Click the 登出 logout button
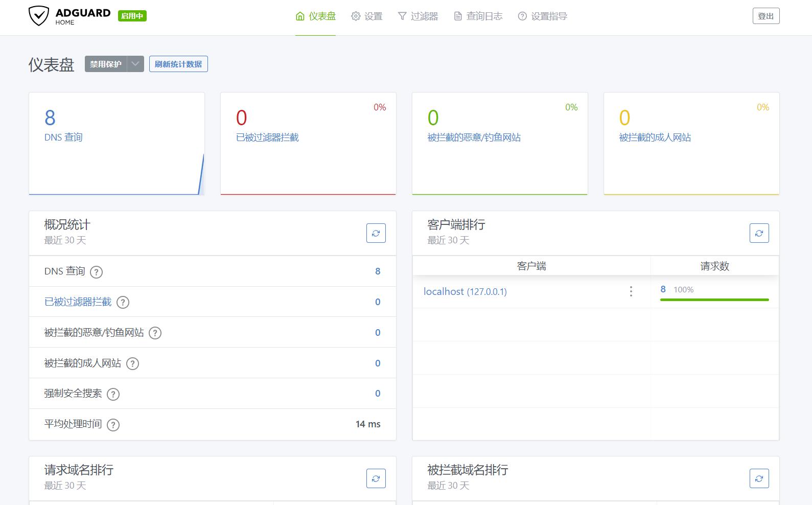 [x=765, y=16]
